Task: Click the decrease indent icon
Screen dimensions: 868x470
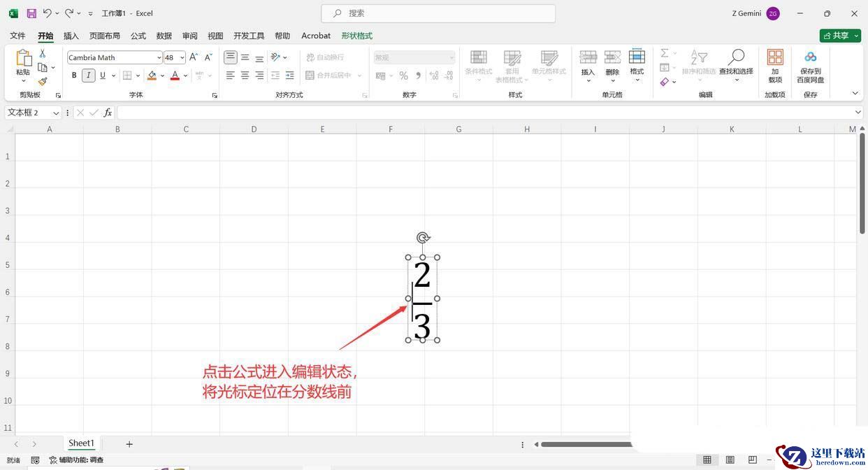Action: (275, 76)
